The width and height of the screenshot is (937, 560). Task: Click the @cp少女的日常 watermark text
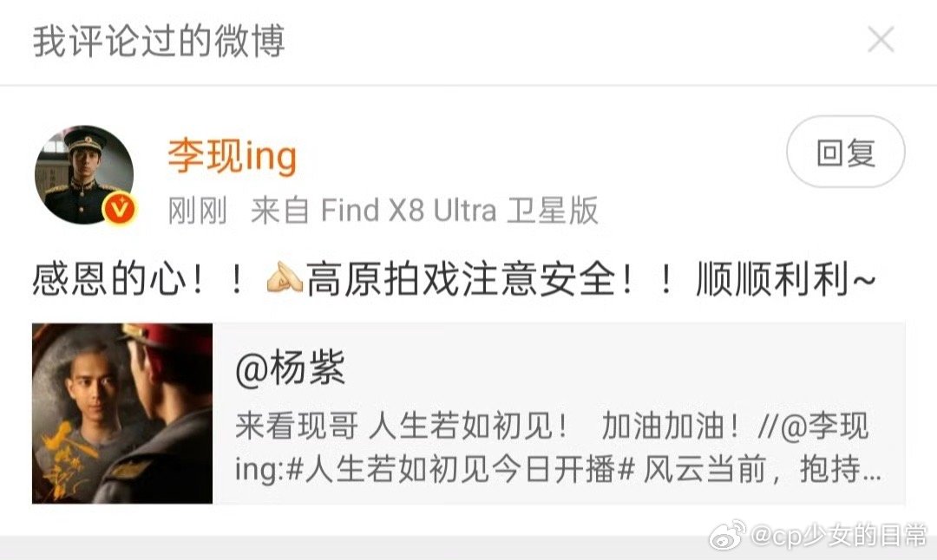point(838,536)
